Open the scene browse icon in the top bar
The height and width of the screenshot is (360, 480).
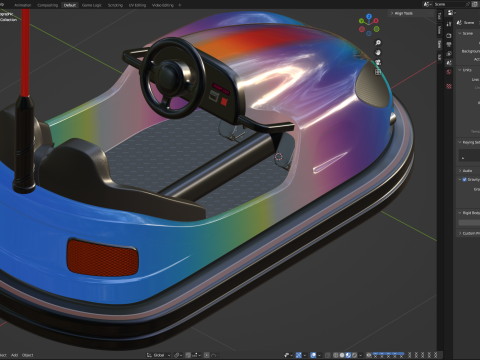(x=428, y=4)
